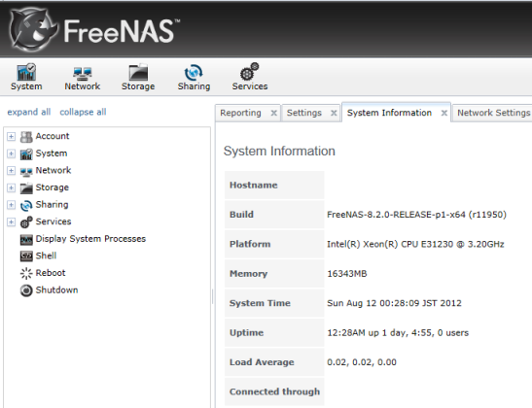This screenshot has height=408, width=532.
Task: Select Network label in the tree
Action: (x=53, y=170)
